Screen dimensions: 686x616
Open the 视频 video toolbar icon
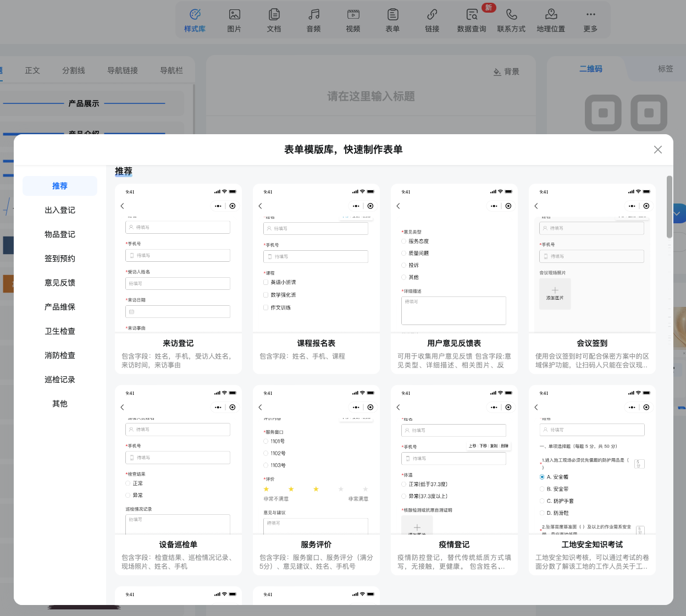[353, 20]
